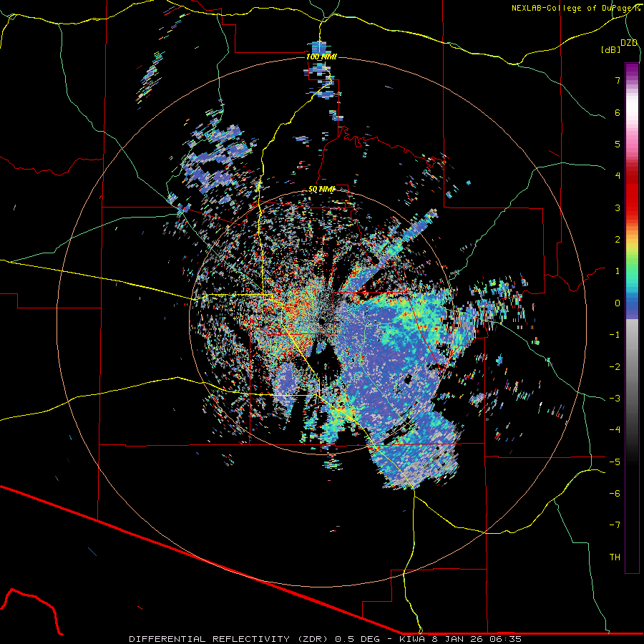This screenshot has width=644, height=644.
Task: Click the differential reflectivity color scale bar
Action: (x=632, y=318)
